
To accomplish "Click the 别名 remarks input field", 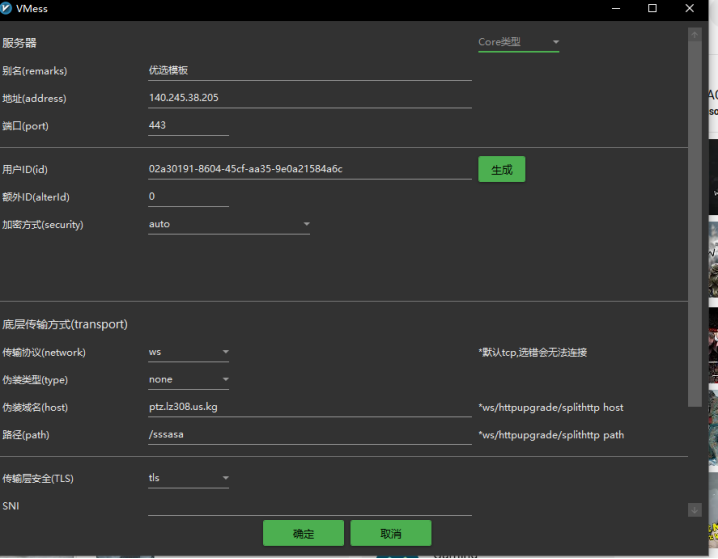I will click(x=309, y=71).
